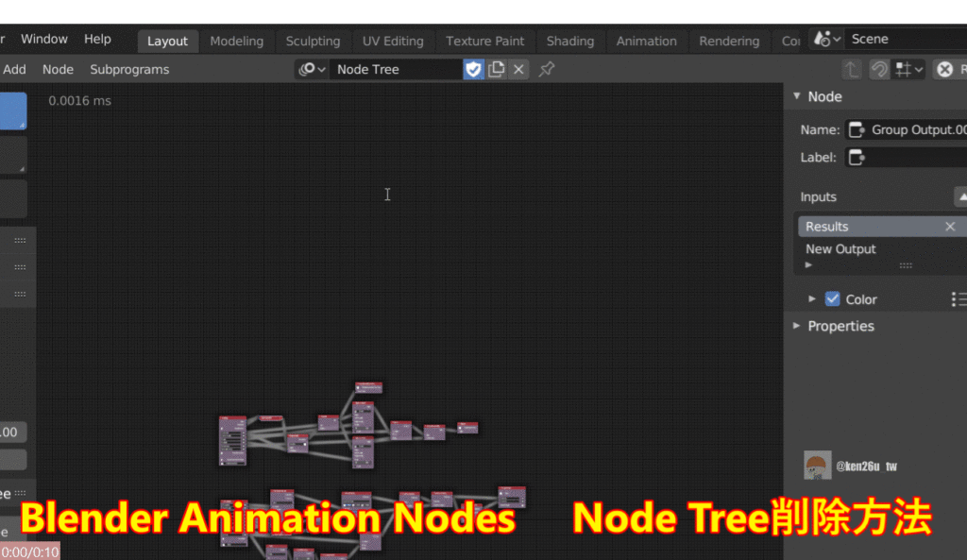Enable Fake User shield for the Node Tree
Image resolution: width=967 pixels, height=560 pixels.
tap(473, 69)
